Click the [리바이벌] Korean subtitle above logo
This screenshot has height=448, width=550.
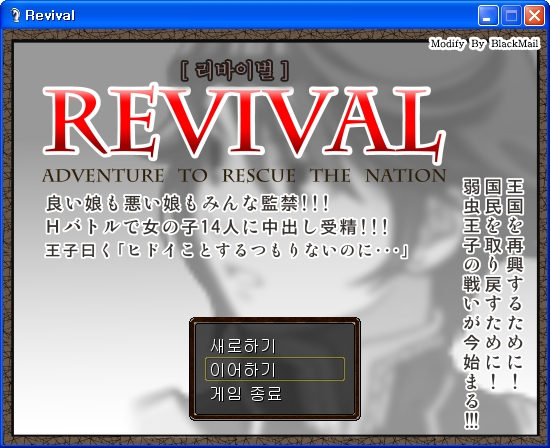tap(234, 70)
